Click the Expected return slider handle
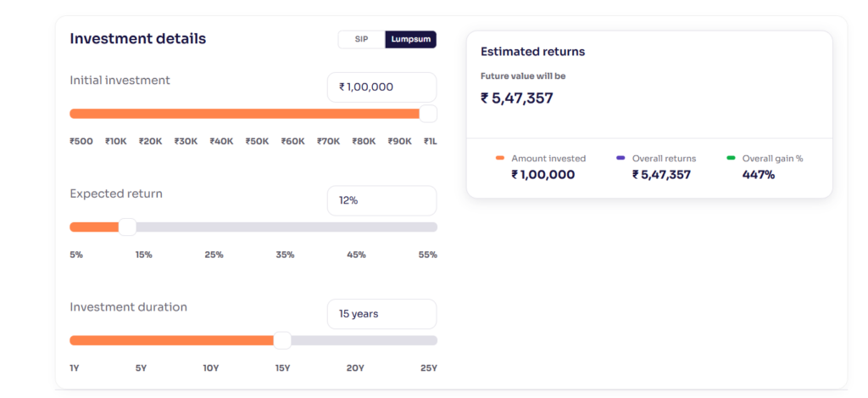This screenshot has height=398, width=868. pos(127,227)
